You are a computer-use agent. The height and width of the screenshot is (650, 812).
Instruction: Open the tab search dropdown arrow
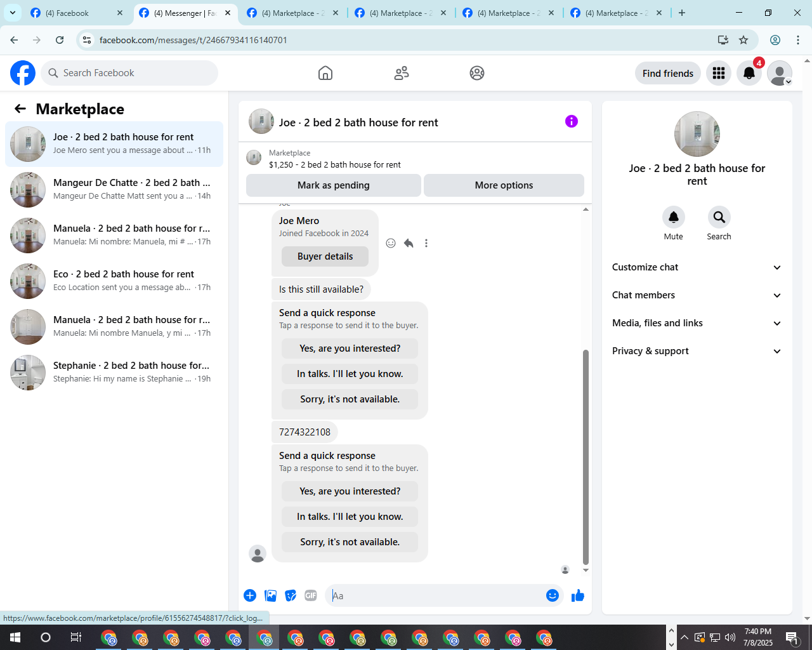[x=13, y=13]
